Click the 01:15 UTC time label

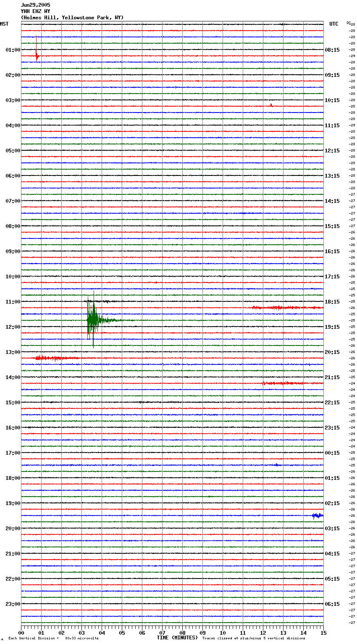coord(332,478)
